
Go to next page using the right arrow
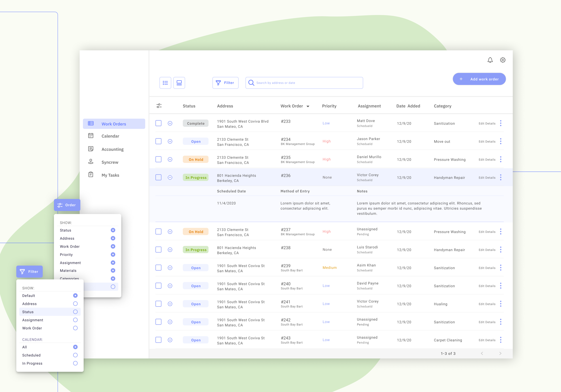tap(500, 353)
